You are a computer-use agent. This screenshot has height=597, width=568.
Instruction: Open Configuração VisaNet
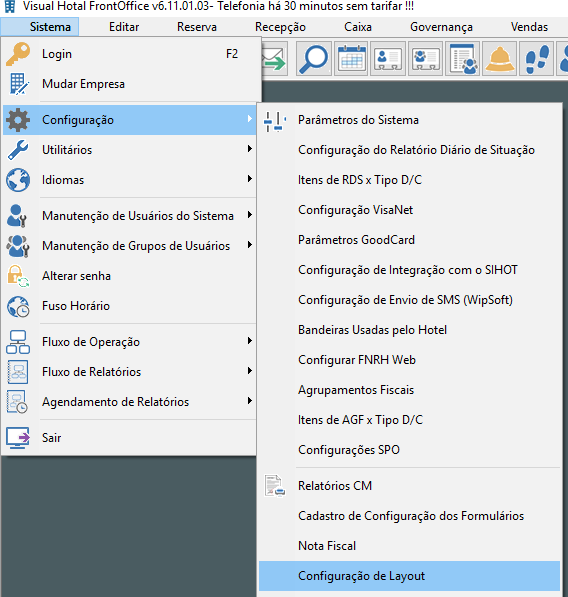tap(409, 210)
